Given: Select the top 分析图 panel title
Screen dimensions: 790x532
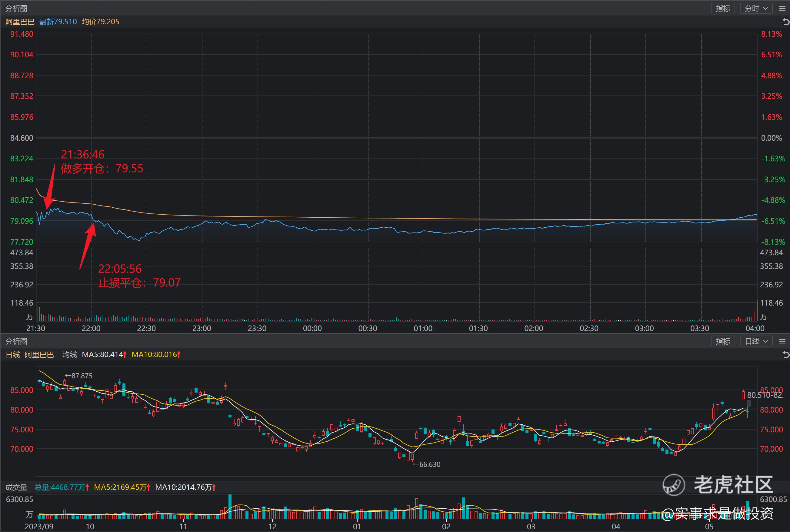Looking at the screenshot, I should [x=16, y=8].
